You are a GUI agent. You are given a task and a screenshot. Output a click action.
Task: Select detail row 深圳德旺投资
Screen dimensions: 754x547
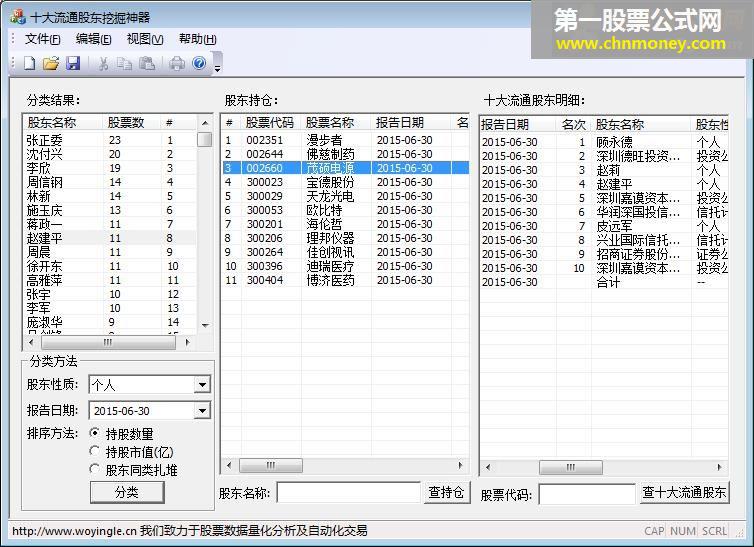click(x=604, y=156)
